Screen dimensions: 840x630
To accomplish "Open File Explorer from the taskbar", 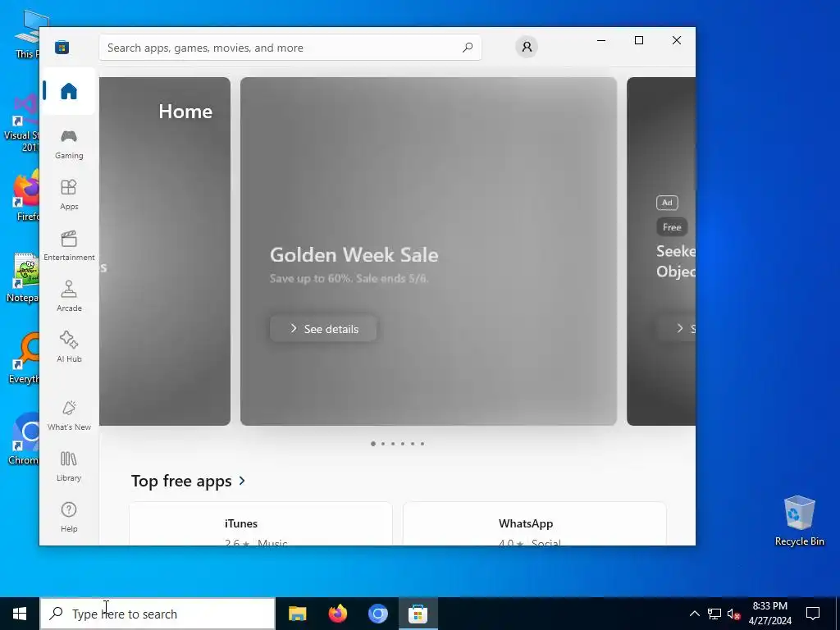I will coord(297,614).
